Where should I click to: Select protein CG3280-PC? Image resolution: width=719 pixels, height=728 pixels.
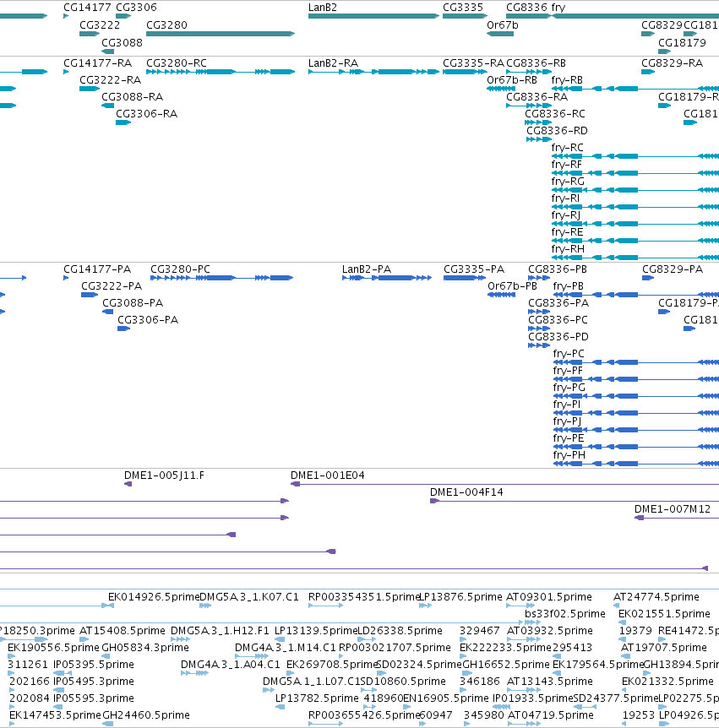coord(180,269)
